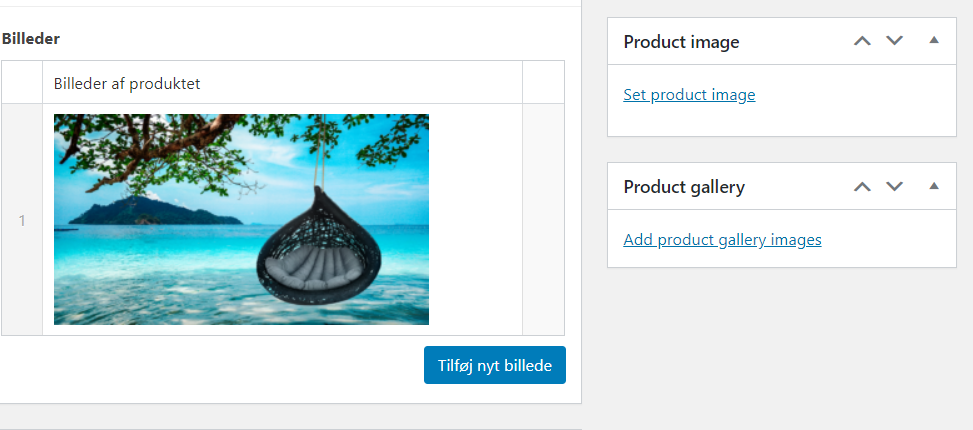Select the beach photo thumbnail
The image size is (973, 430).
[x=241, y=219]
